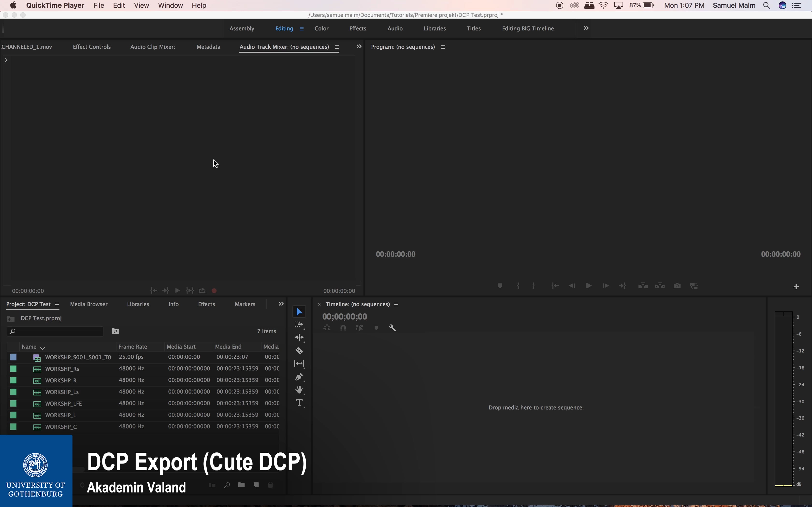Select the Track Select Forward tool
Viewport: 812px width, 507px height.
pos(299,324)
